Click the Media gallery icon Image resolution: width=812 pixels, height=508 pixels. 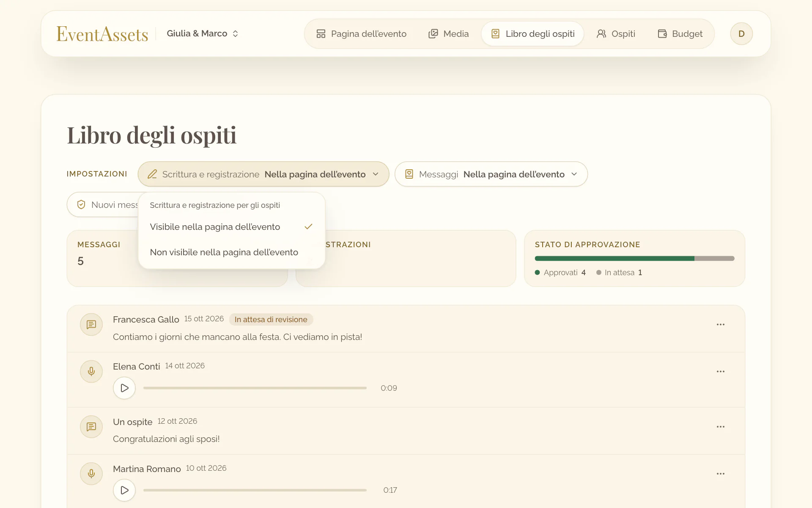(433, 34)
